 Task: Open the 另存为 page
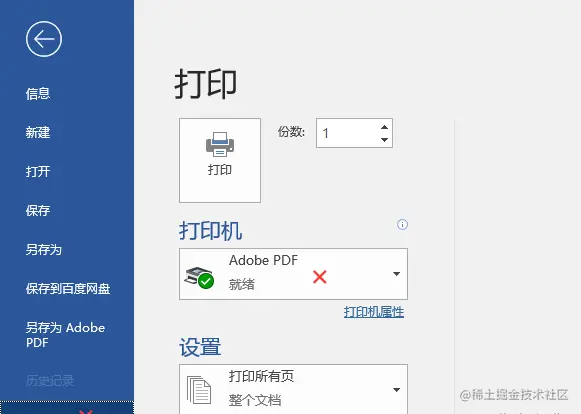[44, 249]
